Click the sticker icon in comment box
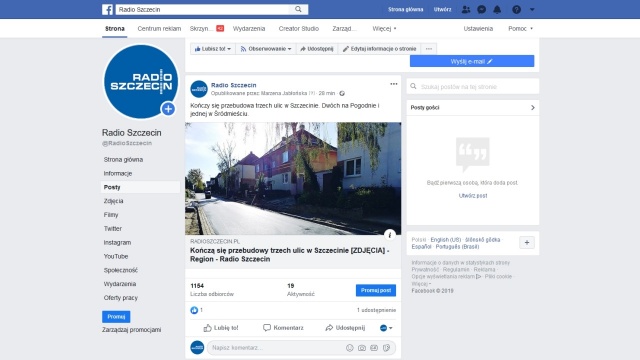Screen dimensions: 640x360 click(387, 348)
